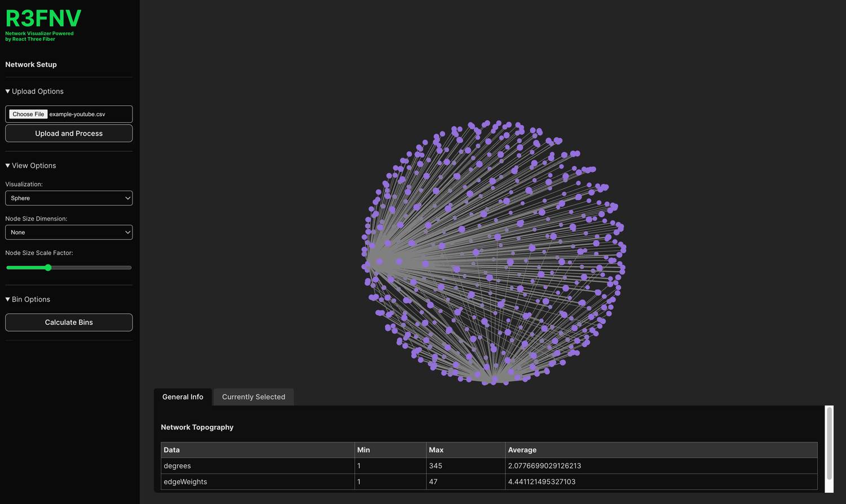Click the R3FNV logo

(x=43, y=19)
